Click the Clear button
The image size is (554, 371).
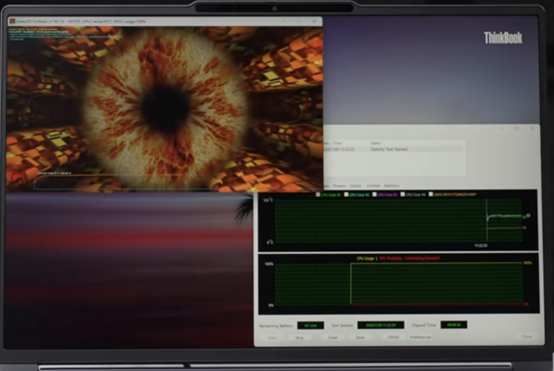coord(332,337)
